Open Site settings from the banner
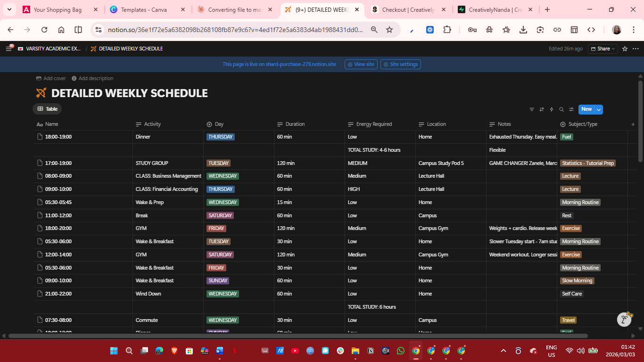 point(400,64)
